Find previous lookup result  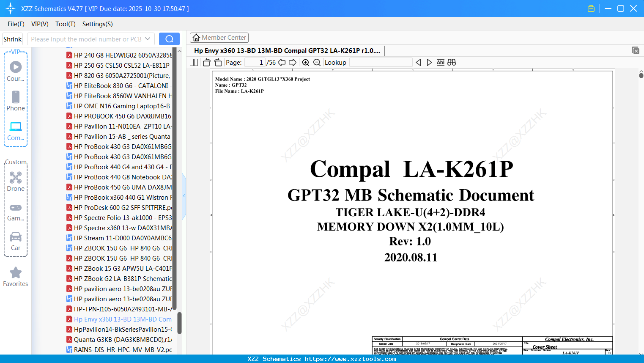point(418,62)
